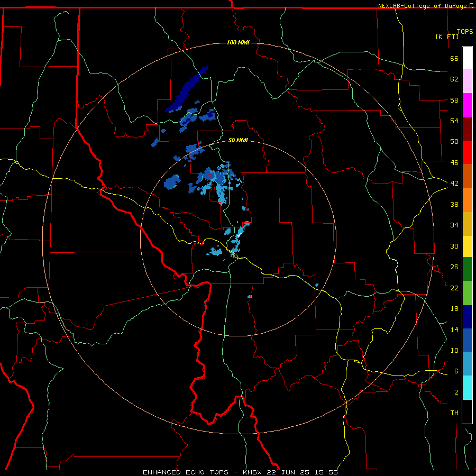This screenshot has height=476, width=476.
Task: Click the light pink legend swatch
Action: pos(467,81)
